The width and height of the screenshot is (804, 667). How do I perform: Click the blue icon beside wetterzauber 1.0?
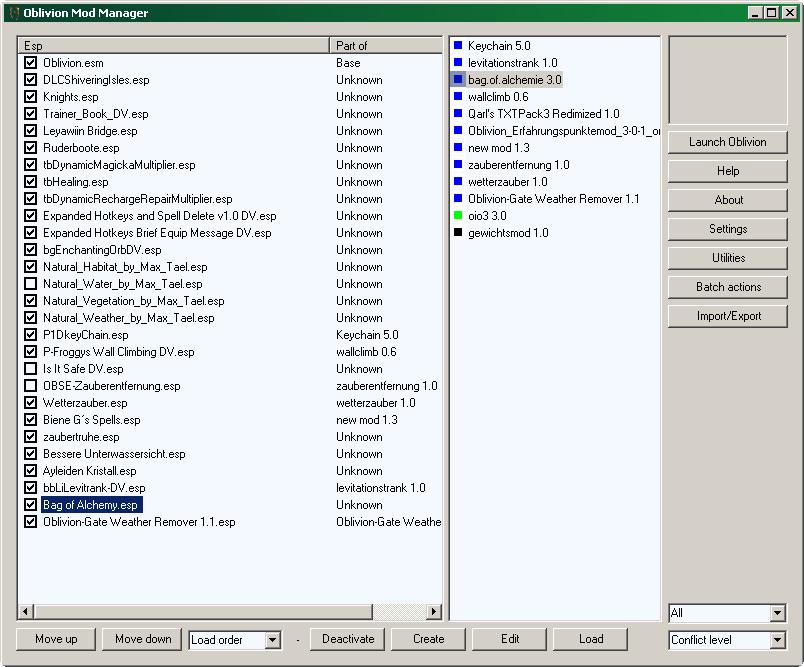click(458, 182)
